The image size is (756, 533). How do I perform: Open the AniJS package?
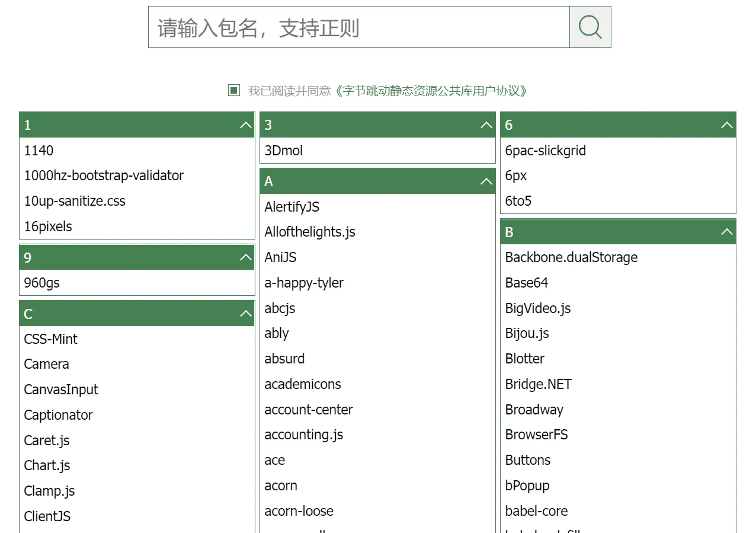[x=280, y=257]
